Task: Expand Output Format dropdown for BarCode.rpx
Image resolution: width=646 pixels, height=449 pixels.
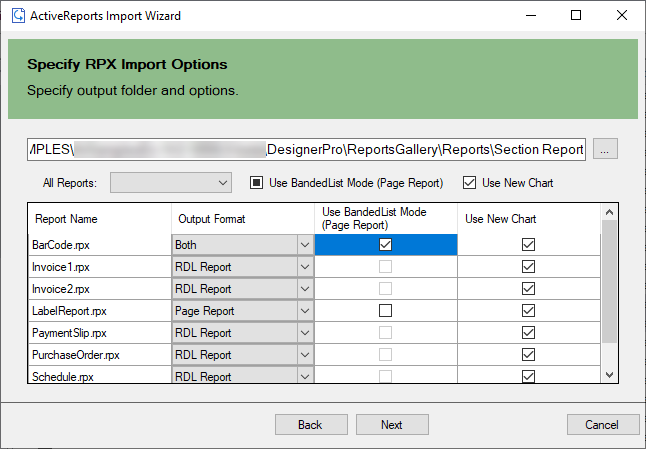Action: click(305, 245)
